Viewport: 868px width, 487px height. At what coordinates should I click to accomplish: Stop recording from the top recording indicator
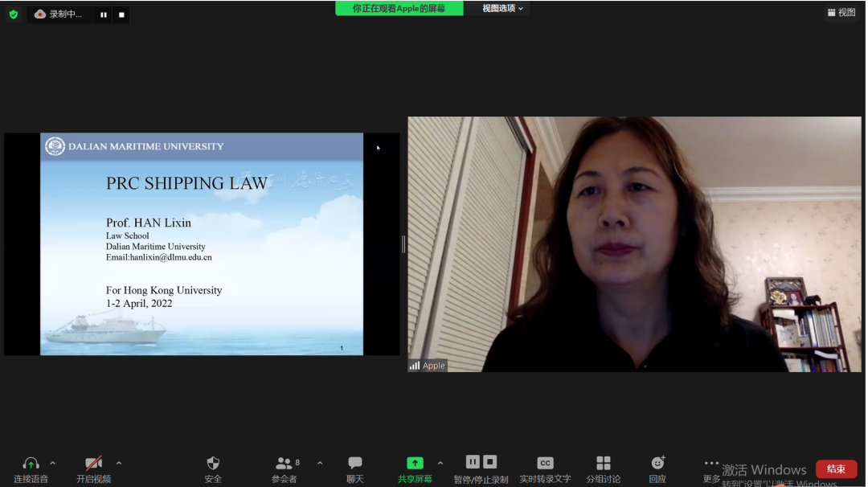(121, 14)
